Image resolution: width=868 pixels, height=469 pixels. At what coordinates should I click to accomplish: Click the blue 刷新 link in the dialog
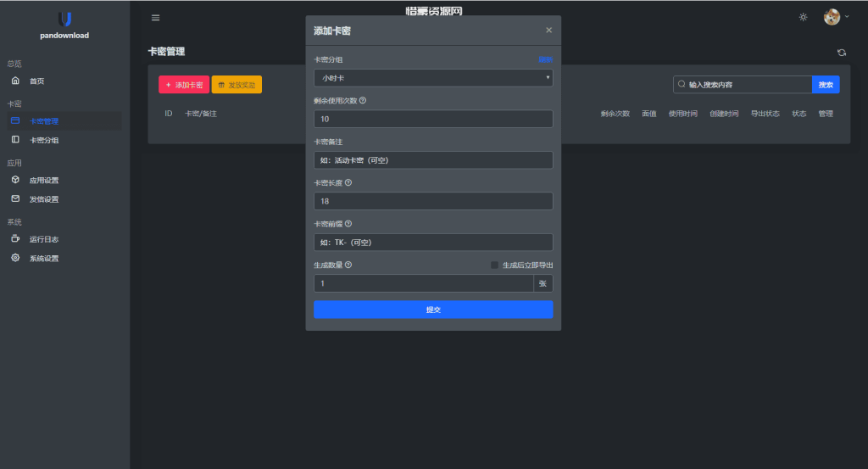click(545, 60)
